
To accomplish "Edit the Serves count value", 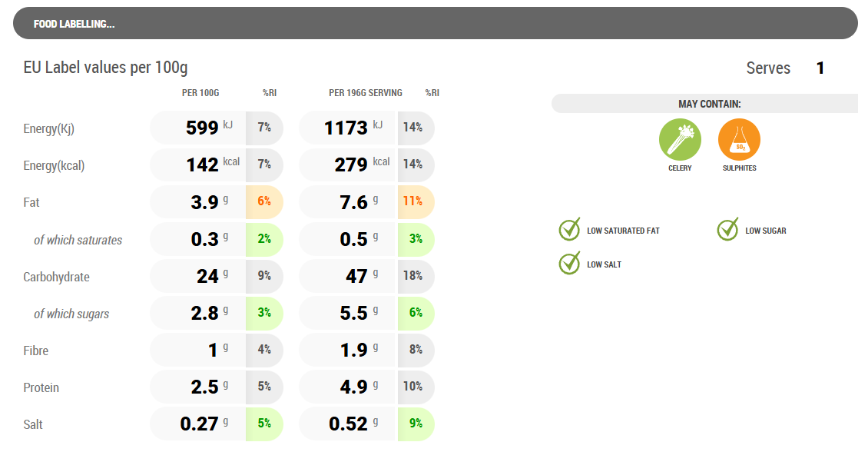I will pos(820,68).
